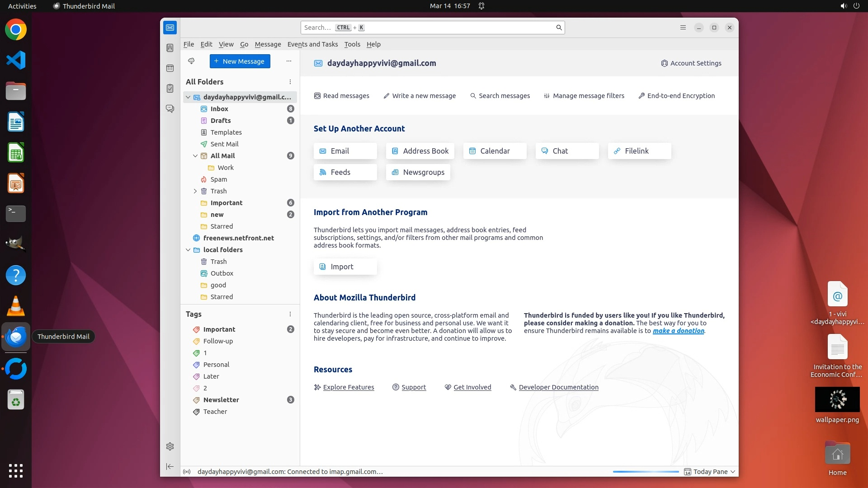
Task: Open the Chat space icon
Action: 170,109
